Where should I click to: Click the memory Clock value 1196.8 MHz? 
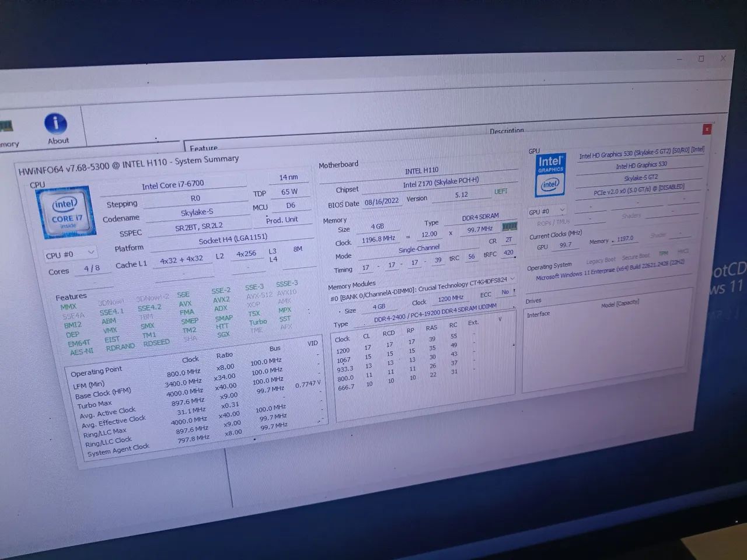click(x=379, y=239)
